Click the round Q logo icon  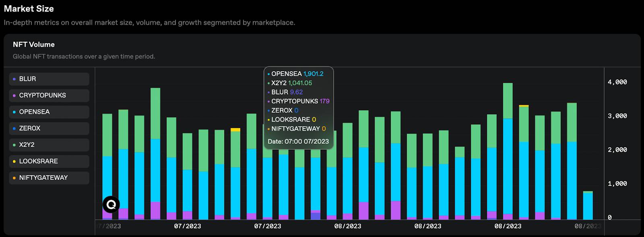pos(111,204)
